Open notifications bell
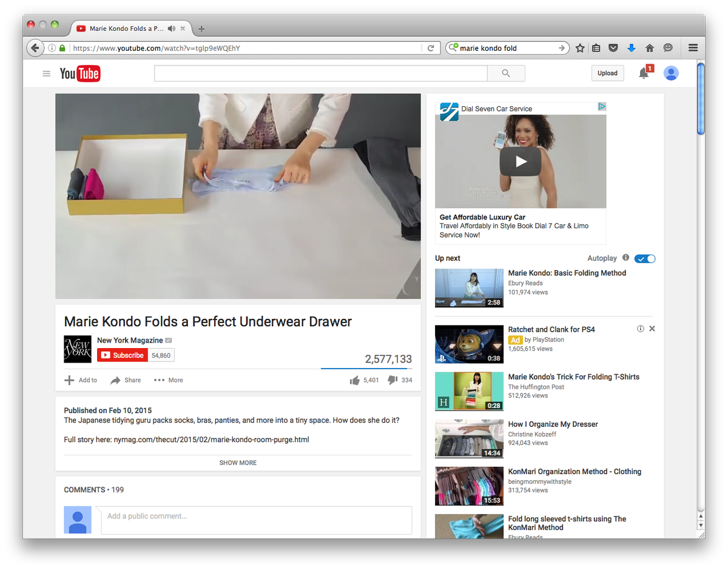728x570 pixels. tap(644, 73)
